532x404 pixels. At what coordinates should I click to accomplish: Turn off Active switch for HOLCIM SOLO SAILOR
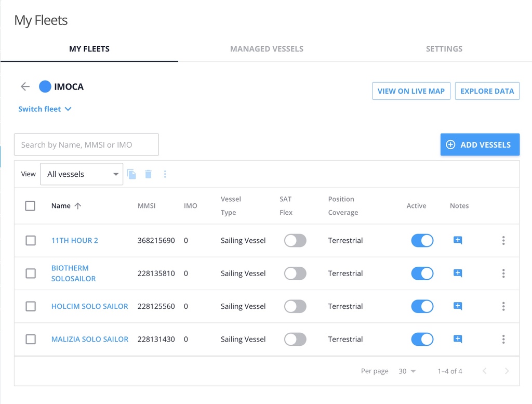pyautogui.click(x=422, y=306)
